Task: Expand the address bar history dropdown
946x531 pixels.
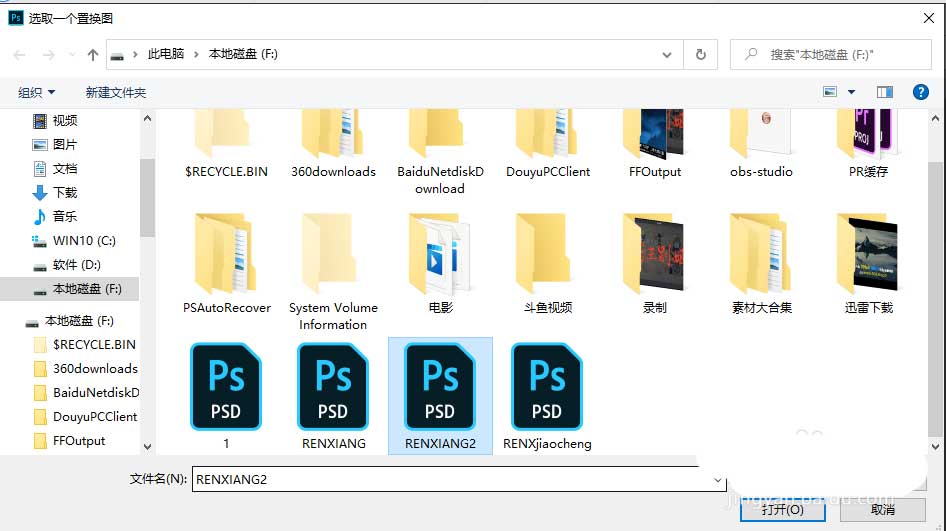Action: pyautogui.click(x=667, y=54)
